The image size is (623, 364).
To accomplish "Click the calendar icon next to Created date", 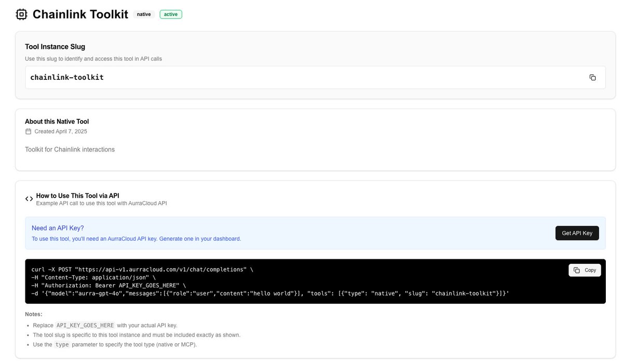I will click(29, 132).
